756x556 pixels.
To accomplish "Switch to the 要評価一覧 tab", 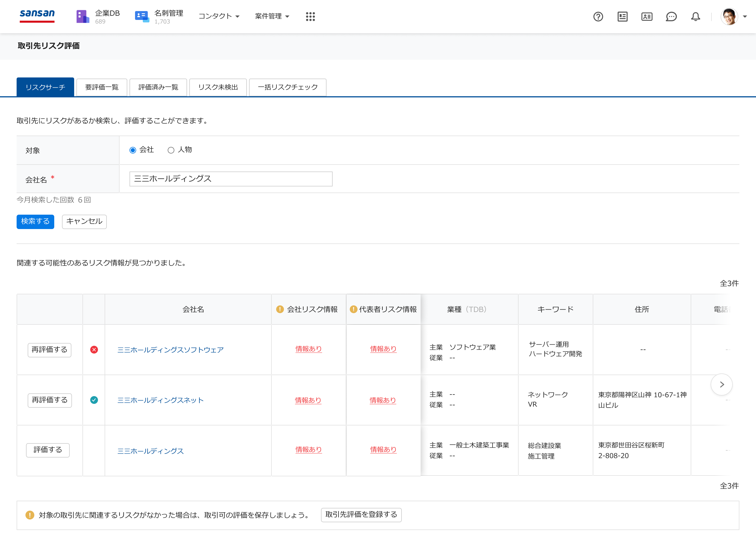I will (102, 87).
